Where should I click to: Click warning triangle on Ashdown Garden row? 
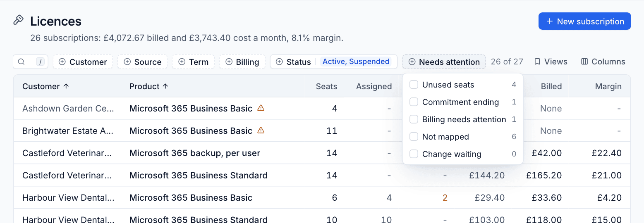[x=261, y=108]
